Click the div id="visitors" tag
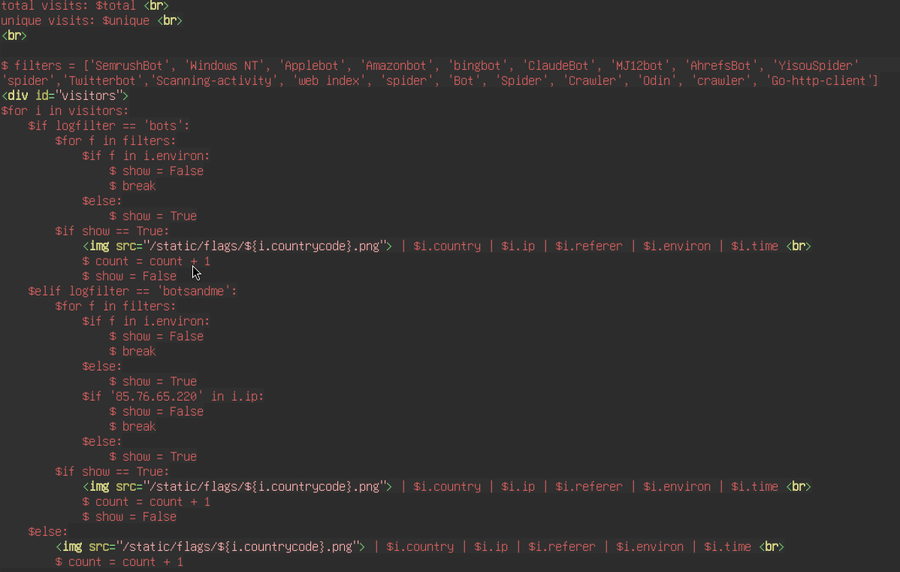Image resolution: width=900 pixels, height=572 pixels. [65, 96]
